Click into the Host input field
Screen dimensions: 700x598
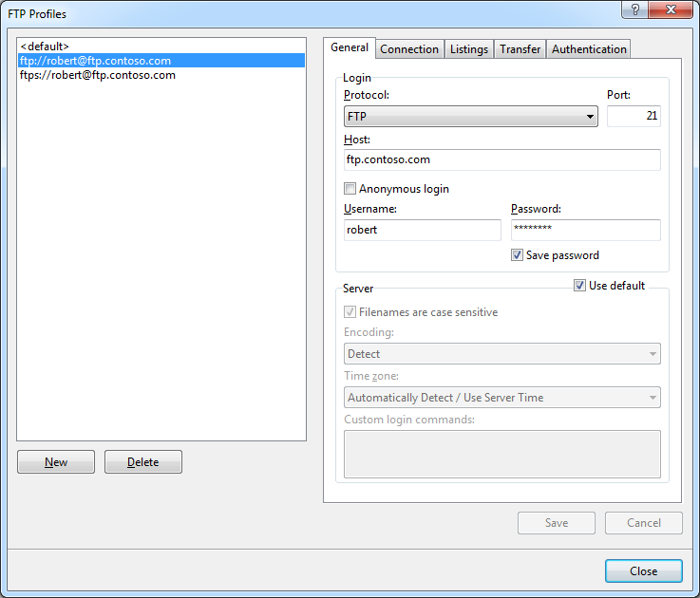click(x=501, y=159)
